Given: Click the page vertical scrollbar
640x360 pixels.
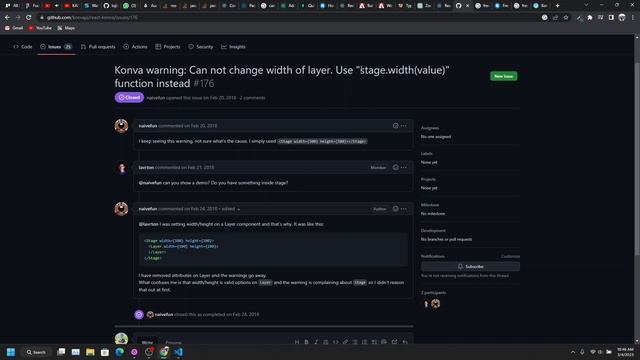Looking at the screenshot, I should tap(637, 159).
